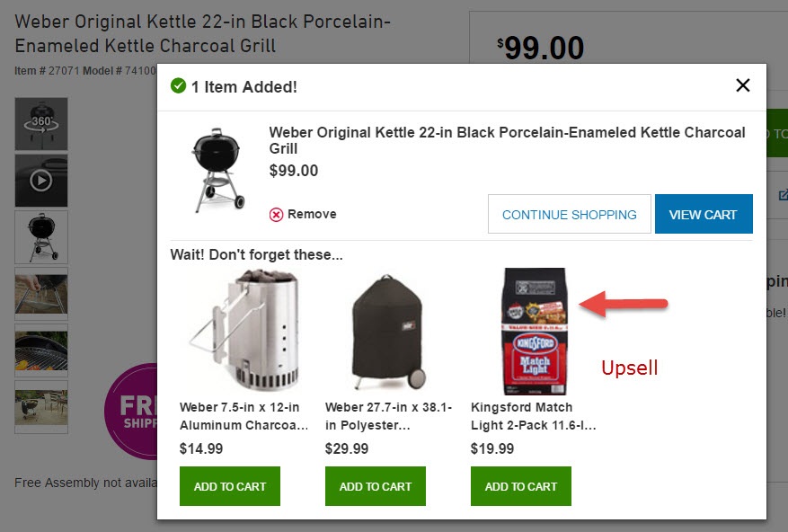Click View Cart button
Viewport: 788px width, 532px height.
(703, 214)
